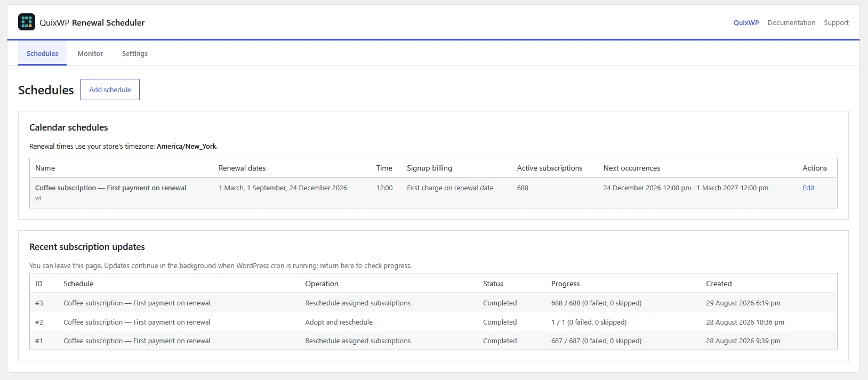Click the next occurrences '24 December 2026' cell
This screenshot has width=868, height=380.
pyautogui.click(x=686, y=188)
